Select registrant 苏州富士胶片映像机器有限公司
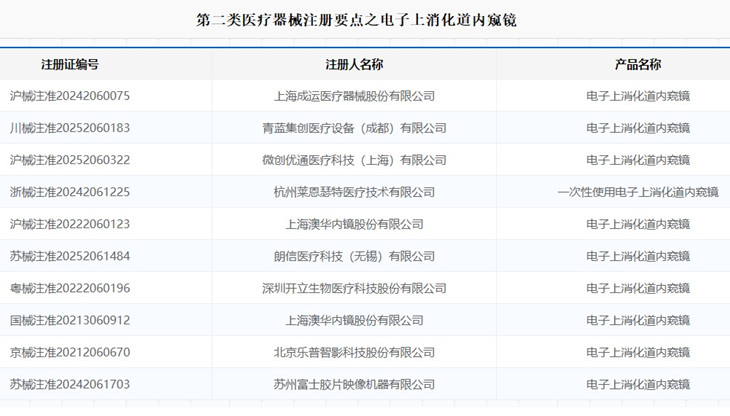 click(x=354, y=384)
